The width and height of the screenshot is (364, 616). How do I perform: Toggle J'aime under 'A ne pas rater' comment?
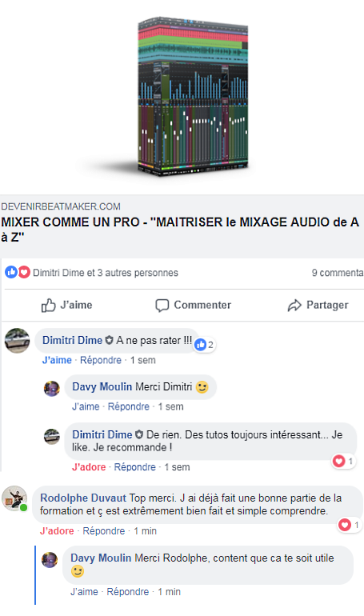point(57,360)
